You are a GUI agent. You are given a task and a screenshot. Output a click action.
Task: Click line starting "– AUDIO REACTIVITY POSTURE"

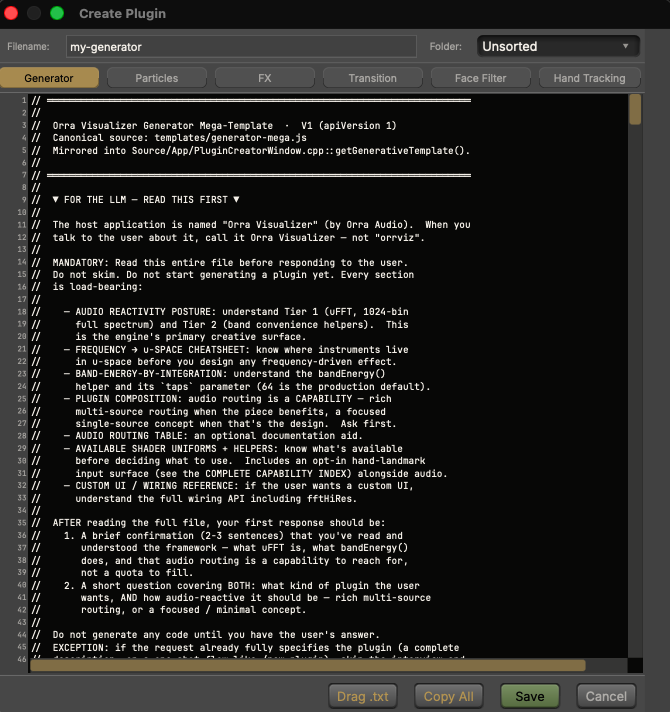236,312
